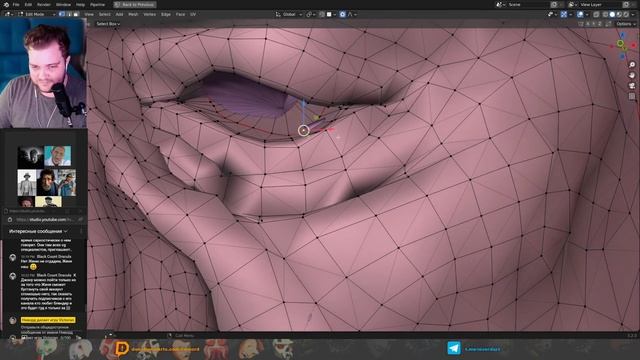The height and width of the screenshot is (360, 640).
Task: Open the viewport View menu
Action: point(89,14)
